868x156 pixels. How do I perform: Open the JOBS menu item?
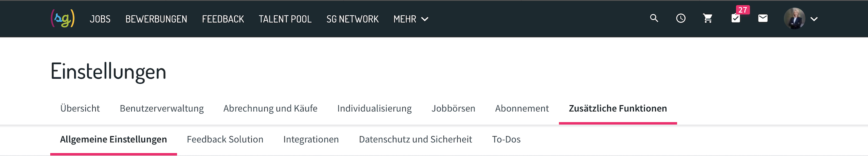coord(100,19)
